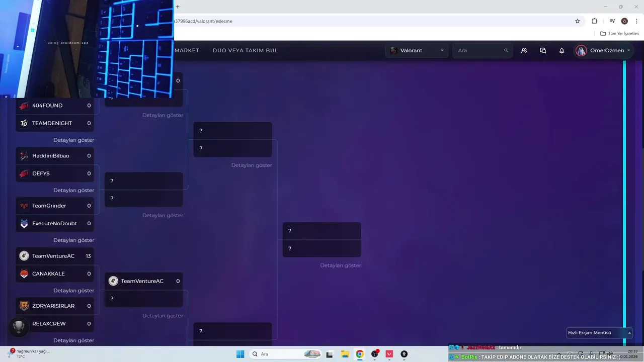Viewport: 644px width, 362px height.
Task: Click the 404FOUND team logo
Action: tap(24, 106)
